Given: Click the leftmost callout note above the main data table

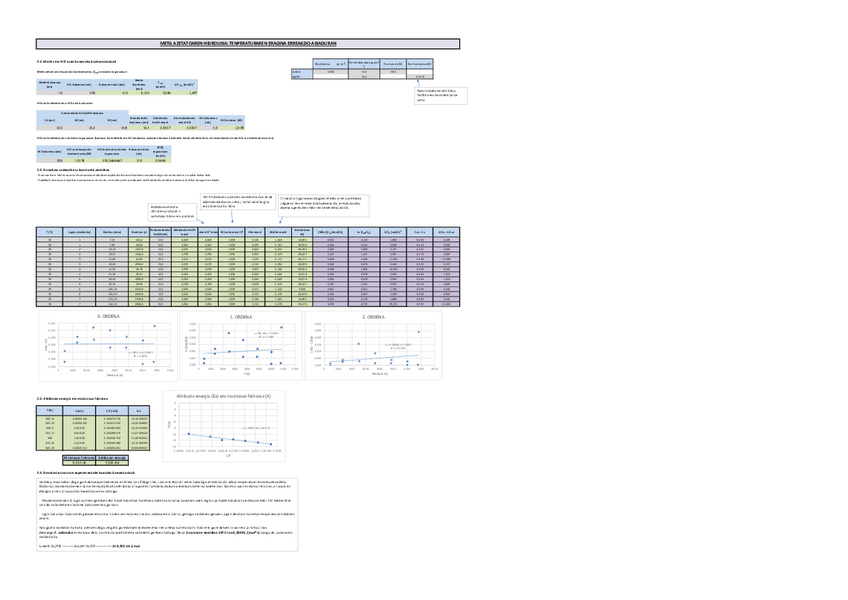Looking at the screenshot, I should point(173,211).
